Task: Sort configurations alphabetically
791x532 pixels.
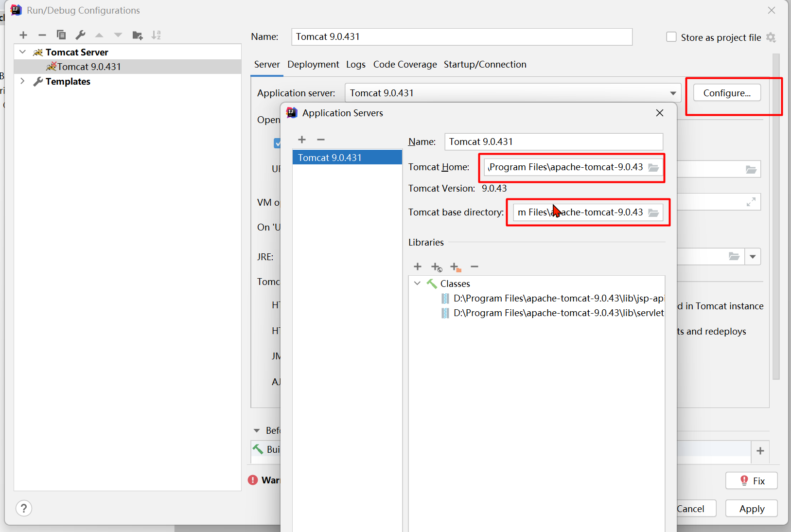Action: 156,35
